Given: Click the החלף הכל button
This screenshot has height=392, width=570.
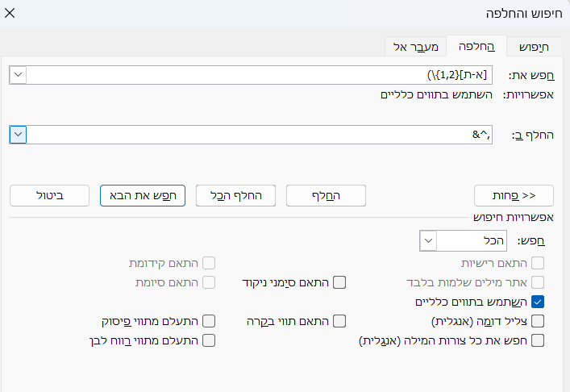Looking at the screenshot, I should click(235, 196).
